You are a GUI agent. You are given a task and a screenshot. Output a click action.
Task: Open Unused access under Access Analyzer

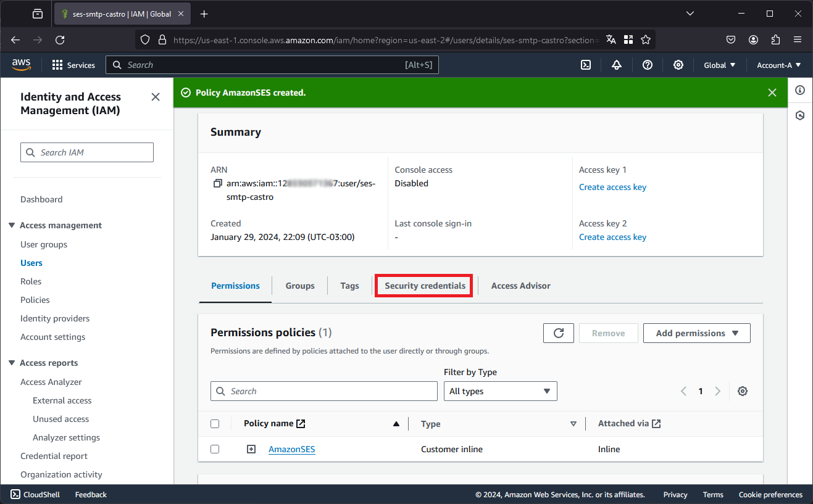pyautogui.click(x=61, y=419)
